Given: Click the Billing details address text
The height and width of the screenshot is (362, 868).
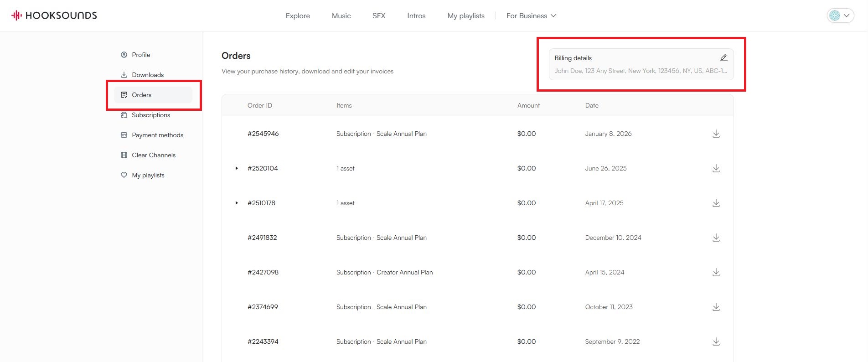Looking at the screenshot, I should (640, 71).
